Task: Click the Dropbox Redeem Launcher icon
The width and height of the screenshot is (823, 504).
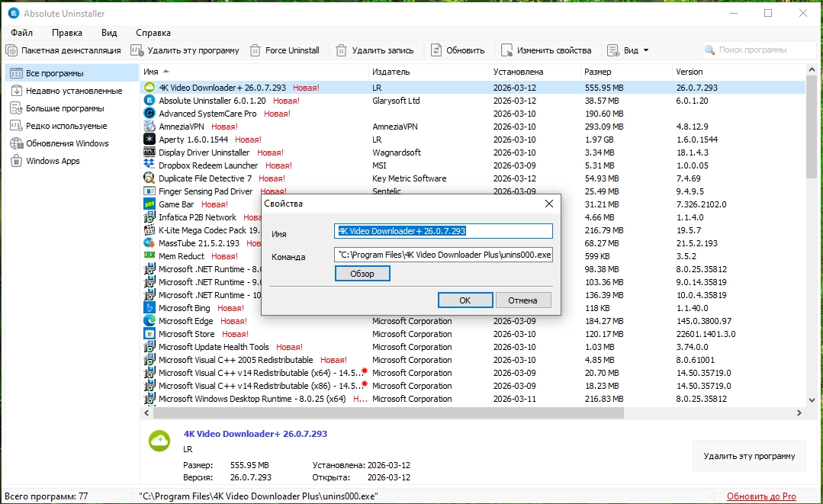Action: click(149, 165)
